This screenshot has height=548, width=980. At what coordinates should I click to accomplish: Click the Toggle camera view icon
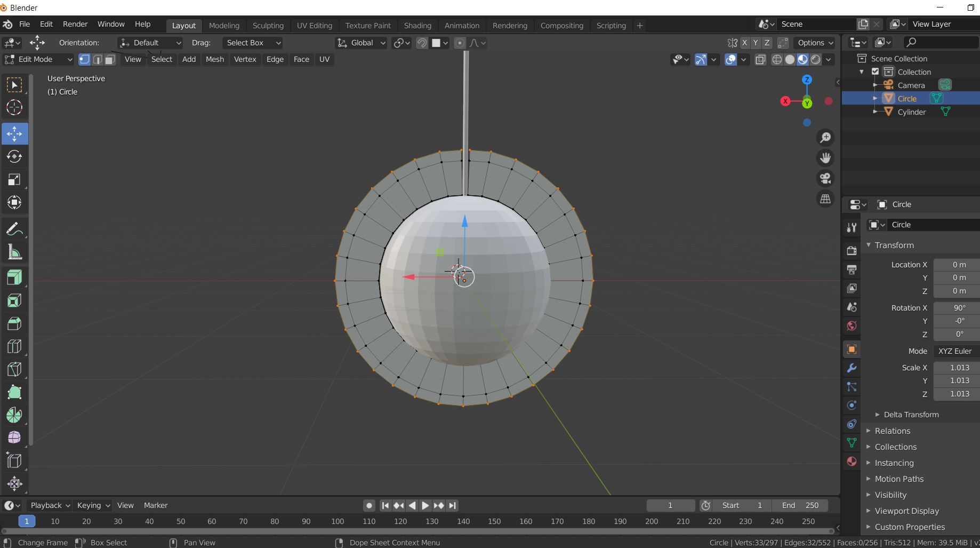825,178
